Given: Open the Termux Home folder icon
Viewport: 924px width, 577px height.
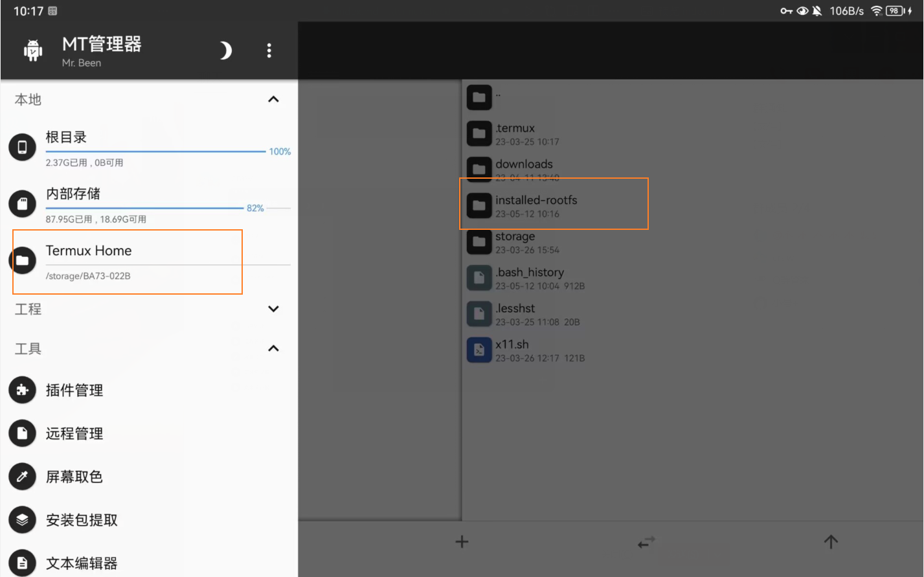Looking at the screenshot, I should [22, 260].
